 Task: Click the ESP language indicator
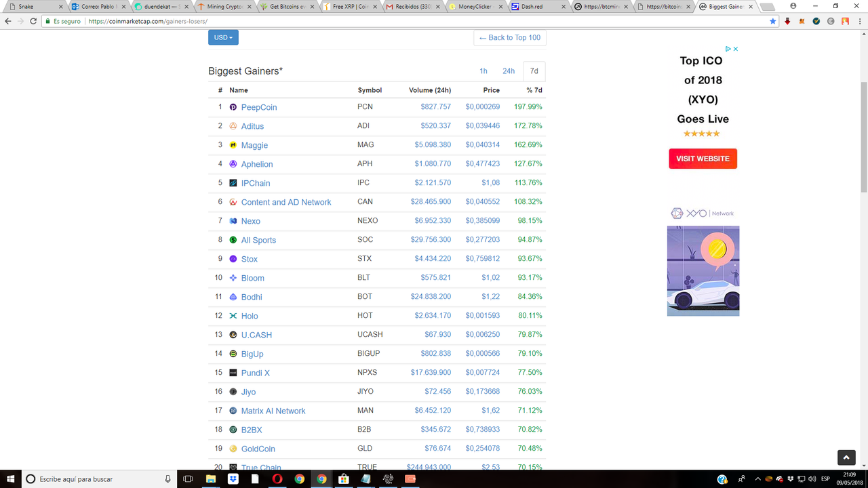point(825,479)
